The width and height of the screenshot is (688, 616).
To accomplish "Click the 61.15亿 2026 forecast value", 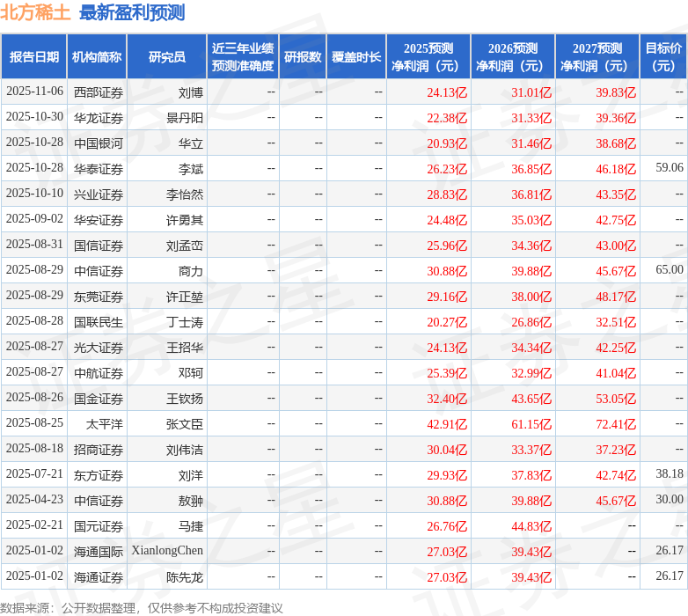I will click(x=531, y=423).
